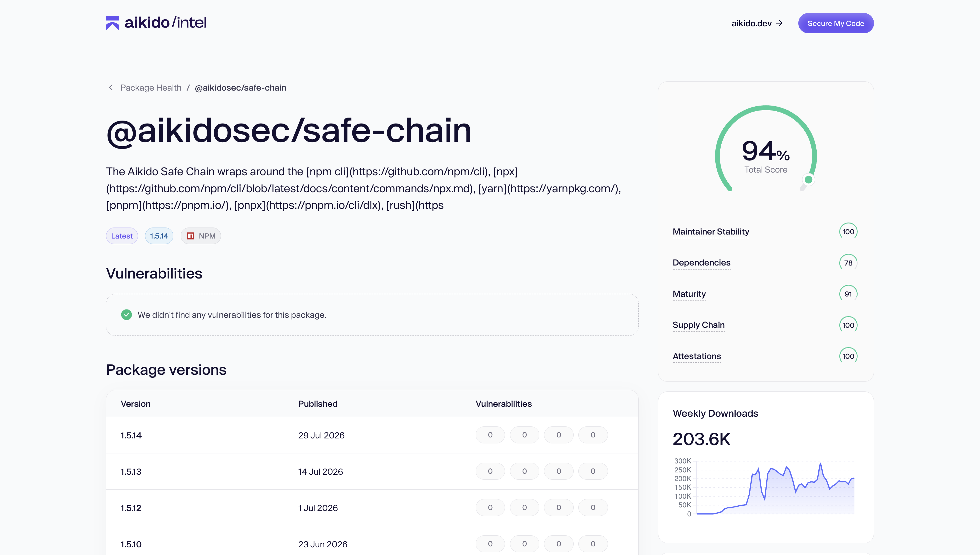
Task: Click the arrow beside aikido.dev
Action: point(779,23)
